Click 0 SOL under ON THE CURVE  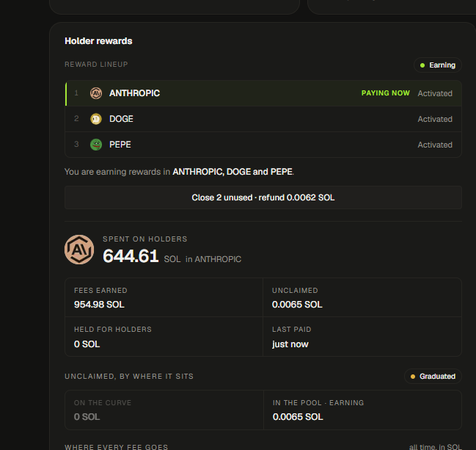click(x=87, y=417)
